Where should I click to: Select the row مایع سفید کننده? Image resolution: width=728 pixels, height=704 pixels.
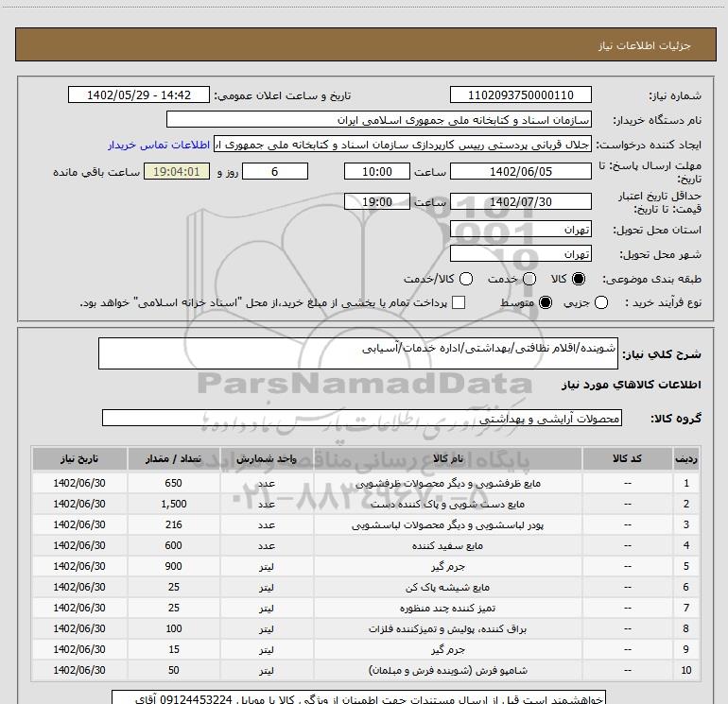pyautogui.click(x=366, y=546)
